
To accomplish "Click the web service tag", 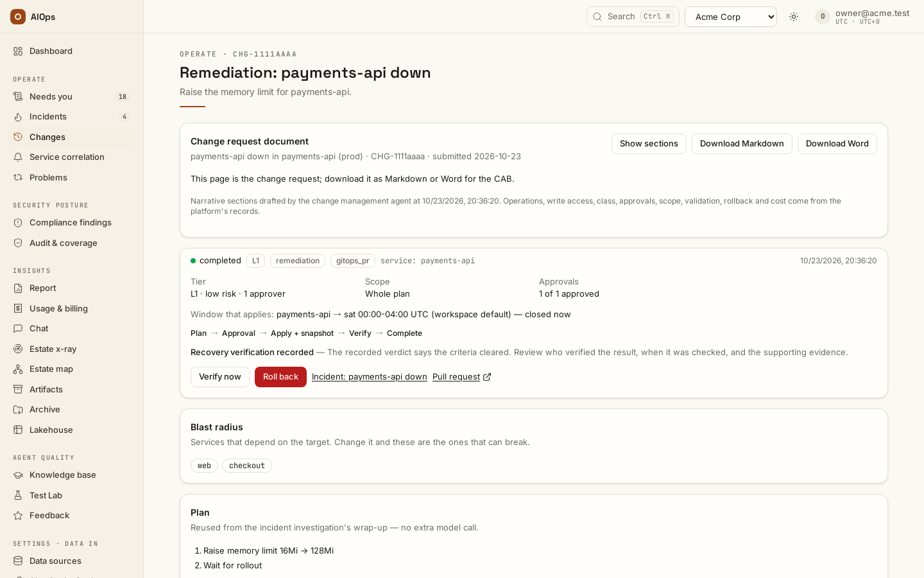I will click(204, 466).
